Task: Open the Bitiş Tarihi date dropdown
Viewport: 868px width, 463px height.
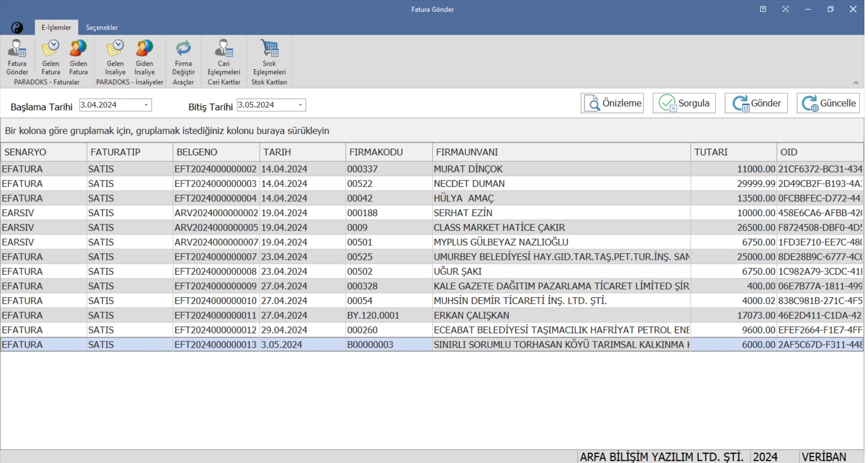Action: pos(300,105)
